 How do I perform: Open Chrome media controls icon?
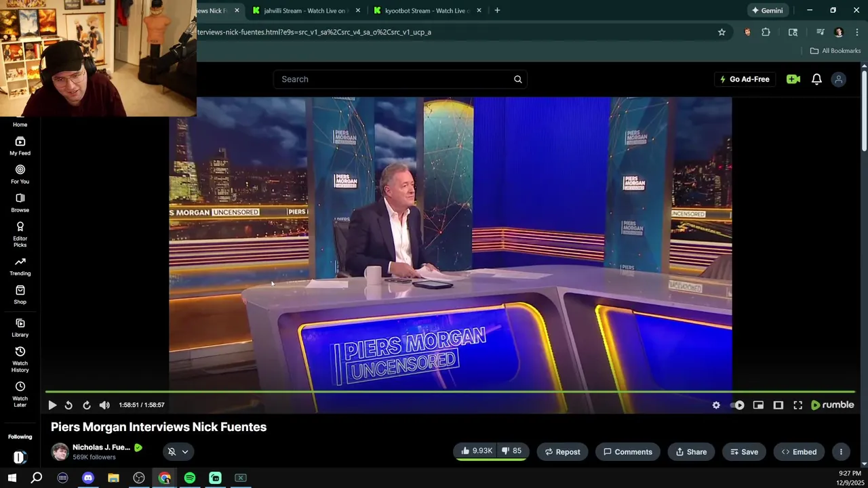point(820,32)
